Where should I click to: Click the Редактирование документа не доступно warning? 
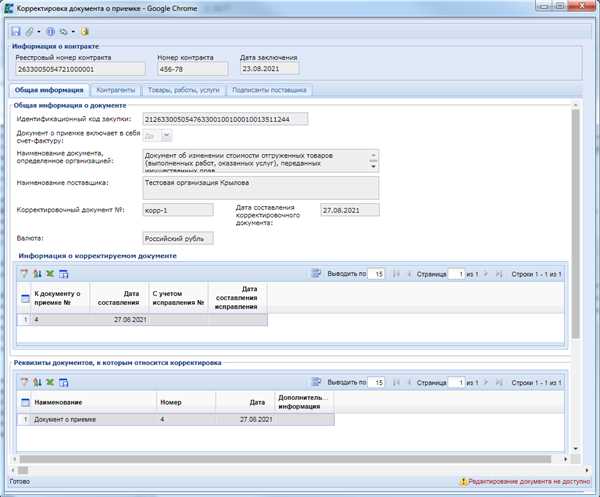pyautogui.click(x=525, y=482)
